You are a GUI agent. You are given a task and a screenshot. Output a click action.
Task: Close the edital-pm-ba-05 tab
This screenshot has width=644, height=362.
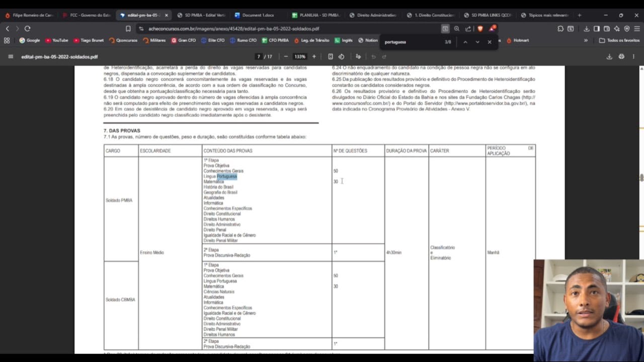(166, 15)
